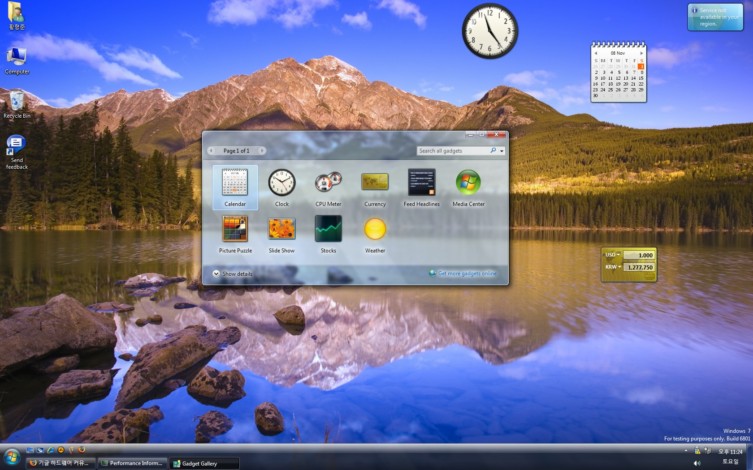Image resolution: width=753 pixels, height=470 pixels.
Task: Pick the CPU Meter gadget
Action: click(328, 188)
